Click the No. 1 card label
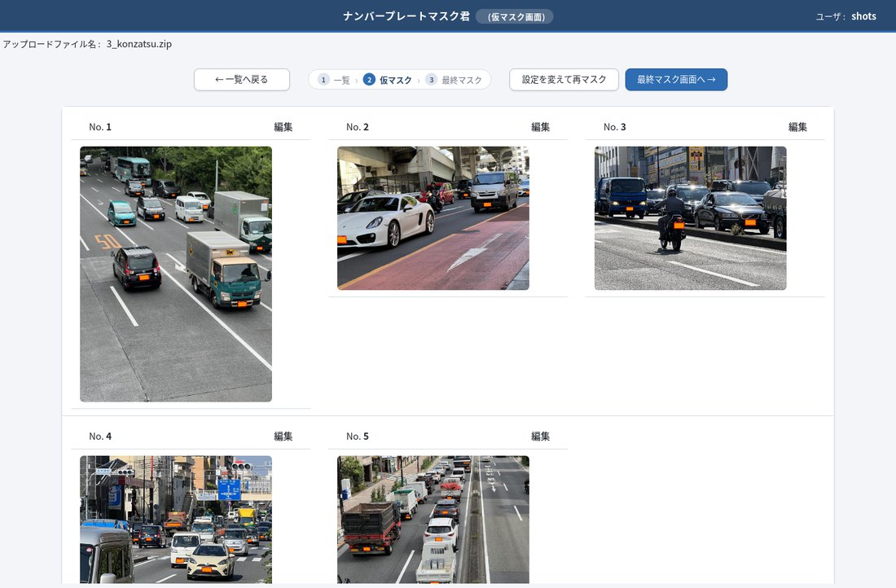The height and width of the screenshot is (588, 896). (x=100, y=127)
